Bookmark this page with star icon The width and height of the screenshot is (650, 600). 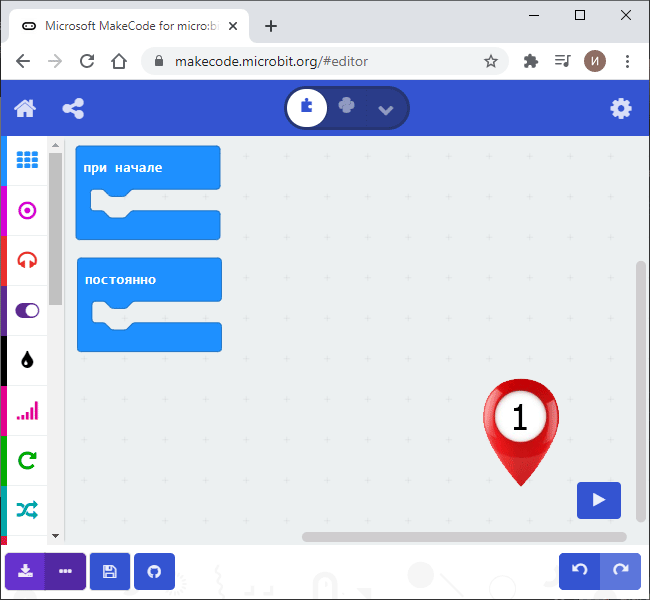click(491, 61)
